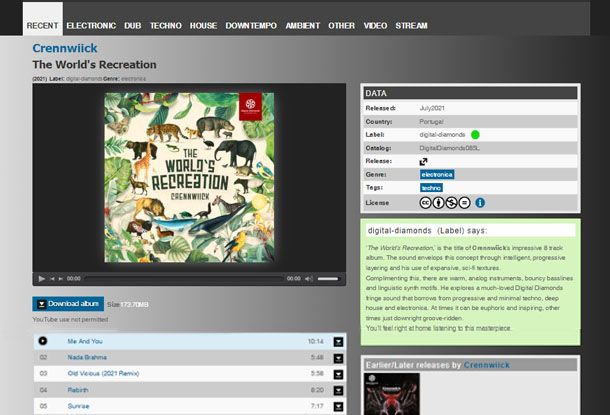Click the July2021 released value
The width and height of the screenshot is (610, 415).
(432, 108)
